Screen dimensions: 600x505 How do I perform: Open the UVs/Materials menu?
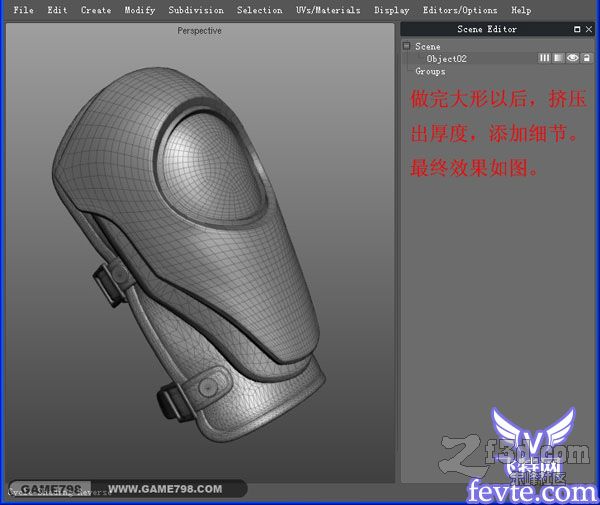tap(328, 10)
